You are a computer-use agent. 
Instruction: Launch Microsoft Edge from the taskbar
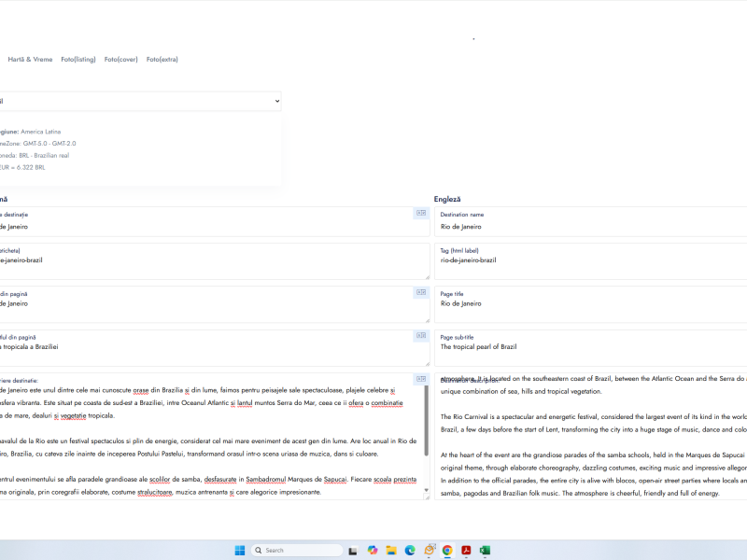410,550
